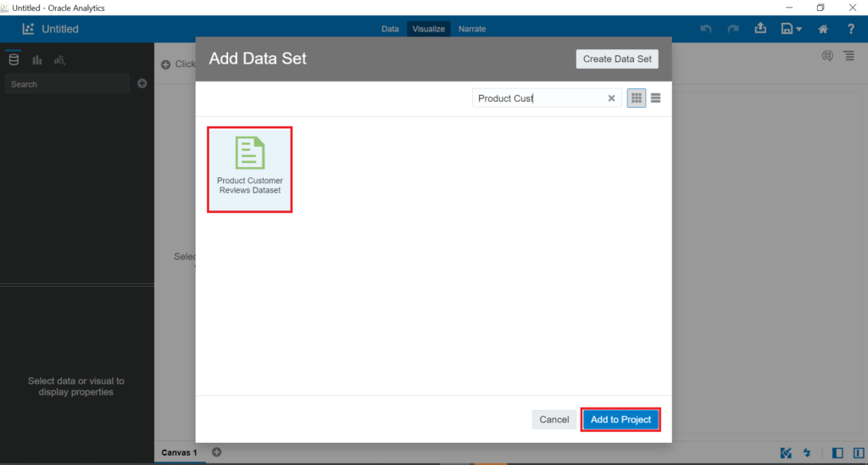This screenshot has height=465, width=868.
Task: Go to Home page icon
Action: 823,29
